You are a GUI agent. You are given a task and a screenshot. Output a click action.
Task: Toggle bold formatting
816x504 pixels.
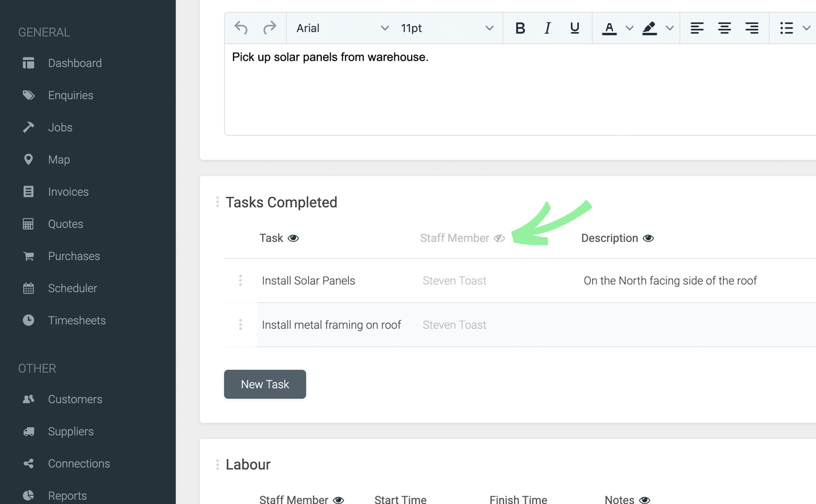point(520,28)
